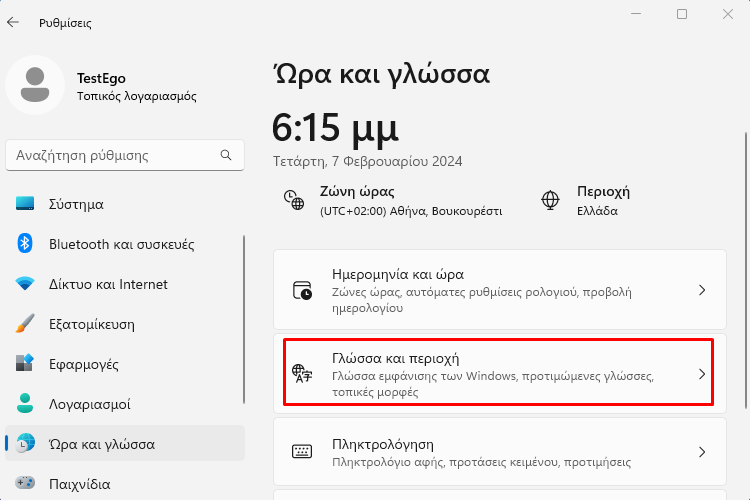750x500 pixels.
Task: Click the Περιοχή globe icon
Action: (x=550, y=200)
